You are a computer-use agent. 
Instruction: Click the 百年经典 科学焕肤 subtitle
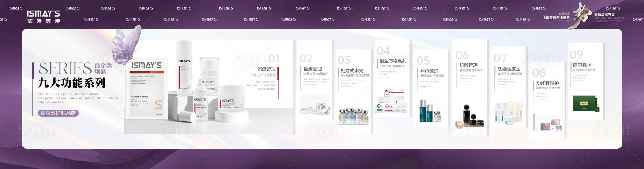click(x=392, y=66)
